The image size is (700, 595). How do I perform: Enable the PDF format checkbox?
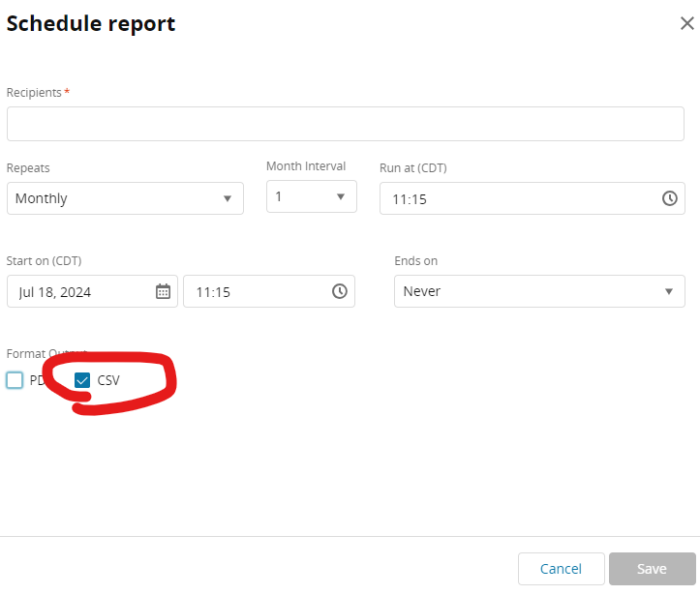[x=15, y=380]
